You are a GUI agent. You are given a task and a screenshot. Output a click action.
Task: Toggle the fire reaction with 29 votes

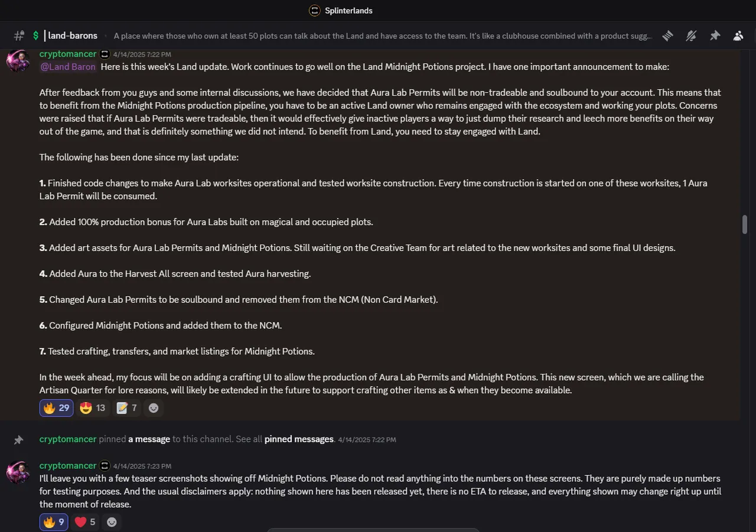(x=57, y=408)
